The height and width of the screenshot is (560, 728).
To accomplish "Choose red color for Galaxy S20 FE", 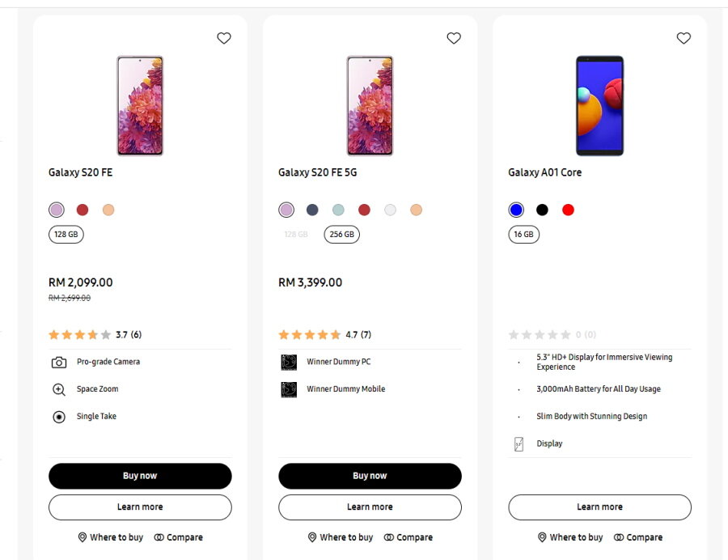I will point(83,210).
